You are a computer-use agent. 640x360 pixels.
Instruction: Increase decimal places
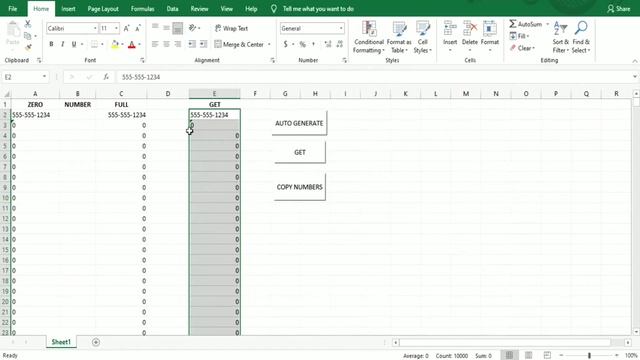tap(328, 44)
